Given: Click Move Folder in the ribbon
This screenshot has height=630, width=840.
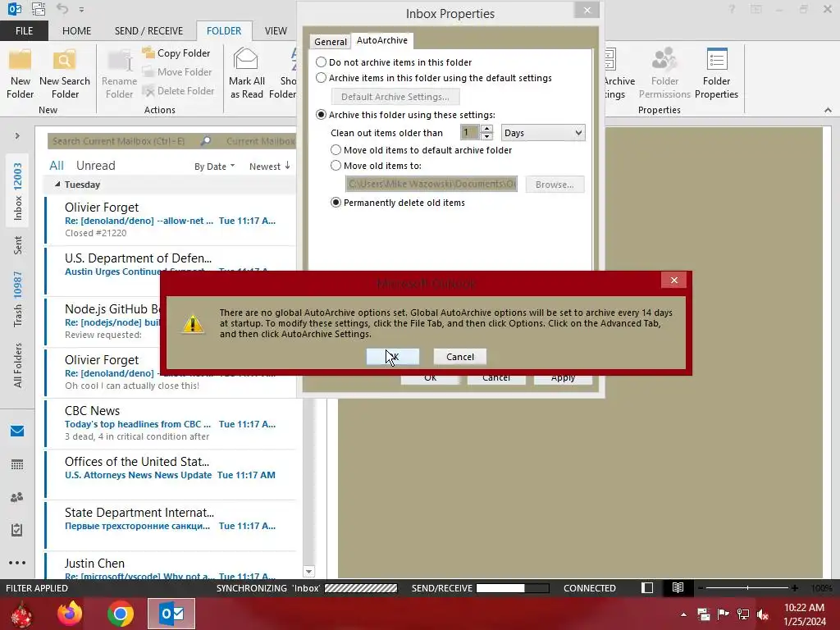Looking at the screenshot, I should coord(177,72).
